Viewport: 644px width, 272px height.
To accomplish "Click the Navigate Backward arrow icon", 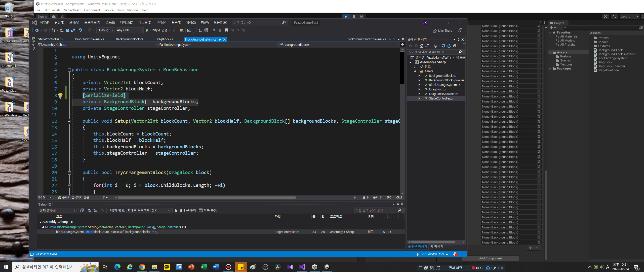I will click(37, 30).
